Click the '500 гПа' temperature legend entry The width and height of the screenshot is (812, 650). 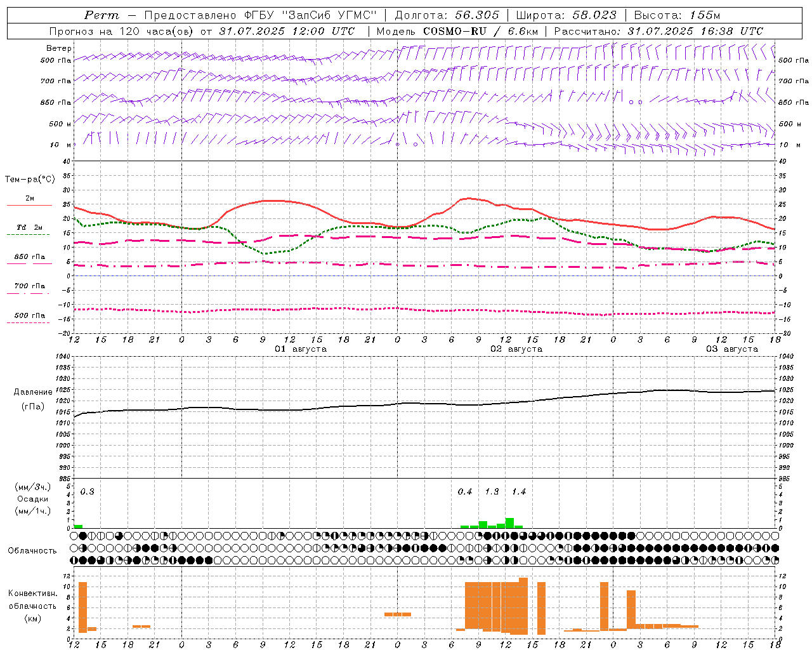pos(29,315)
